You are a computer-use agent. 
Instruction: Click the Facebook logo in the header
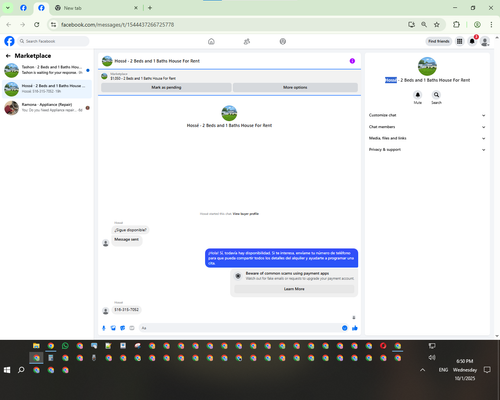coord(9,41)
